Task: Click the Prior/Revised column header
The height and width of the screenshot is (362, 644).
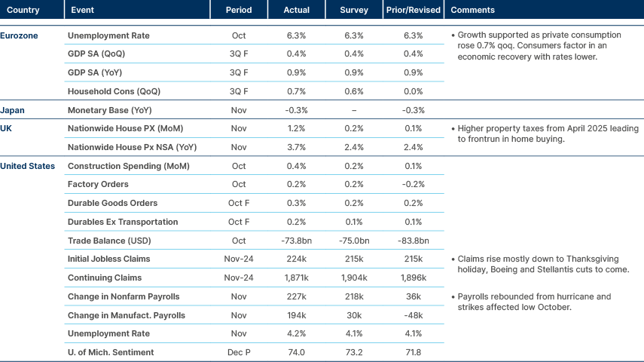Action: click(x=413, y=11)
